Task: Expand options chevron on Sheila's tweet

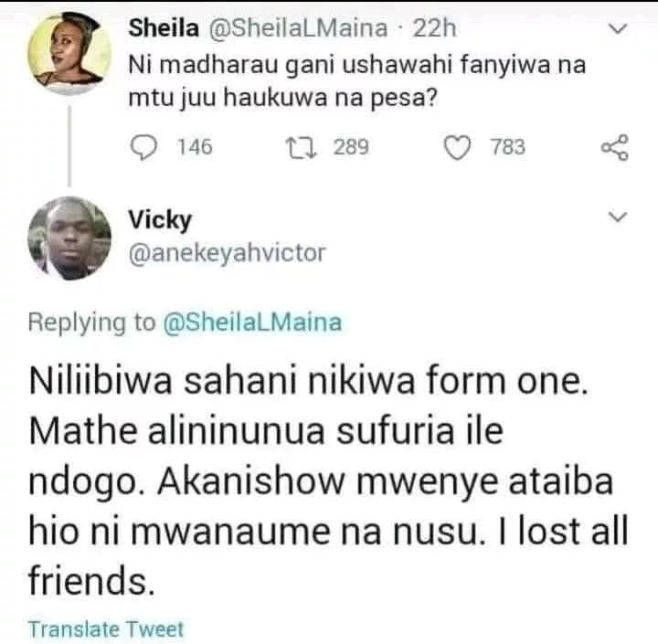Action: pos(617,29)
